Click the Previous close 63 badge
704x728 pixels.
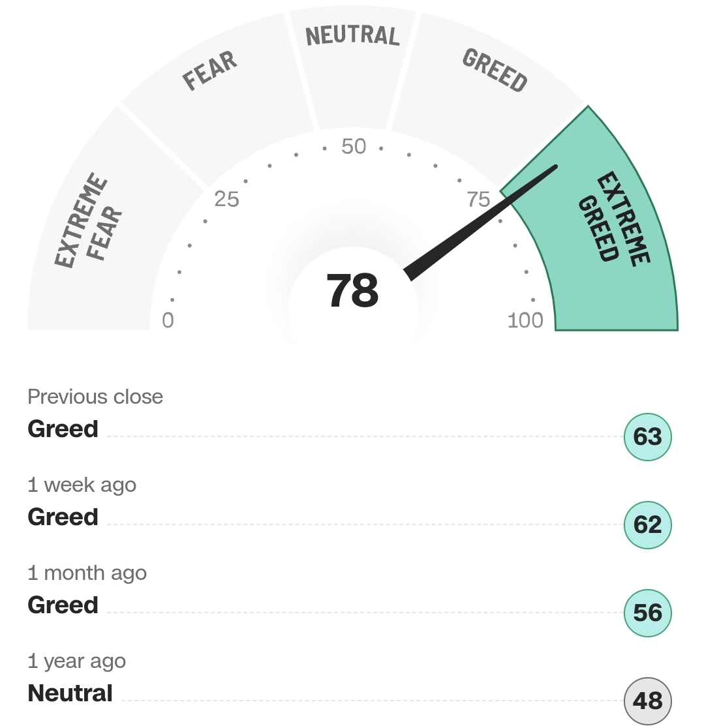[x=647, y=437]
